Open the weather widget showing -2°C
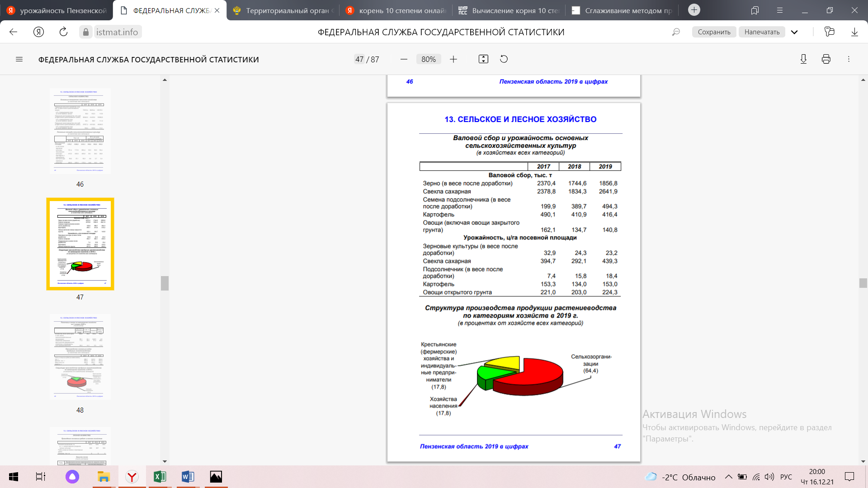 click(x=680, y=477)
